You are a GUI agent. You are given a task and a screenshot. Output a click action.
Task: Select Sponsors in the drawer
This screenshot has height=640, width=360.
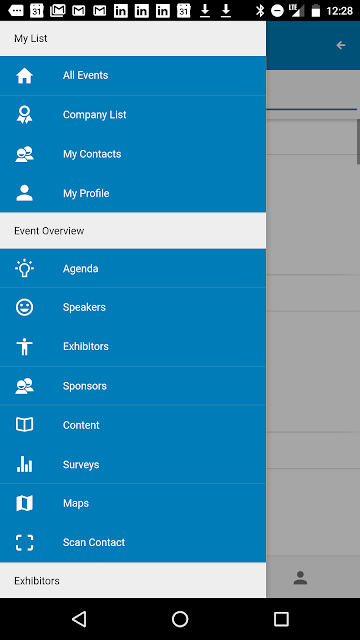133,386
